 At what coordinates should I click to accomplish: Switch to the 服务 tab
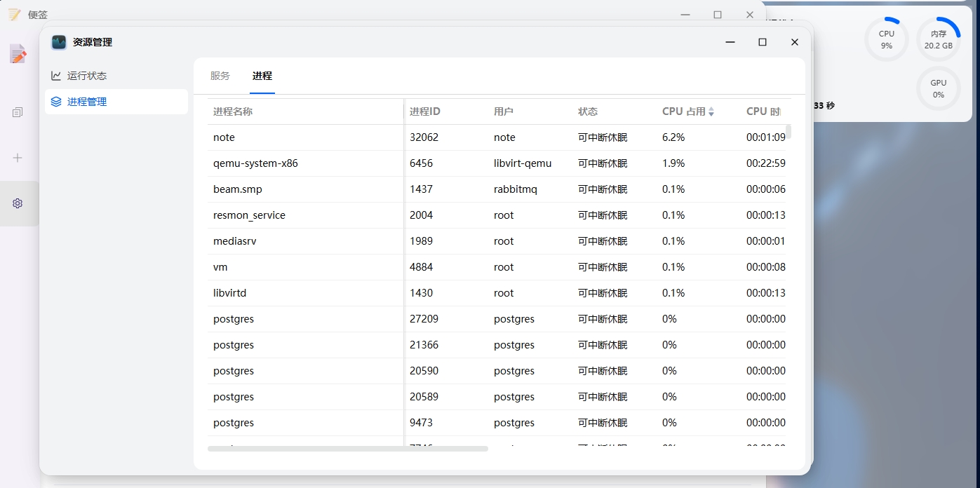220,76
